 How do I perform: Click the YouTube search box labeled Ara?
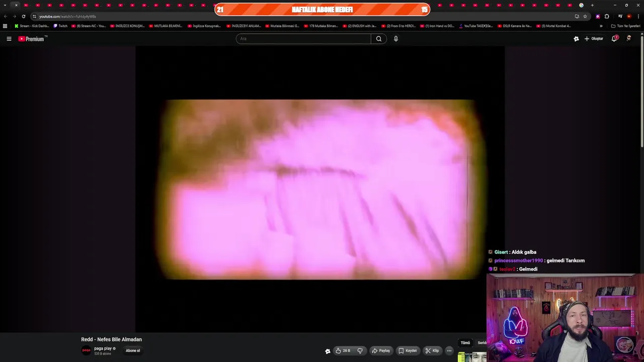[303, 39]
